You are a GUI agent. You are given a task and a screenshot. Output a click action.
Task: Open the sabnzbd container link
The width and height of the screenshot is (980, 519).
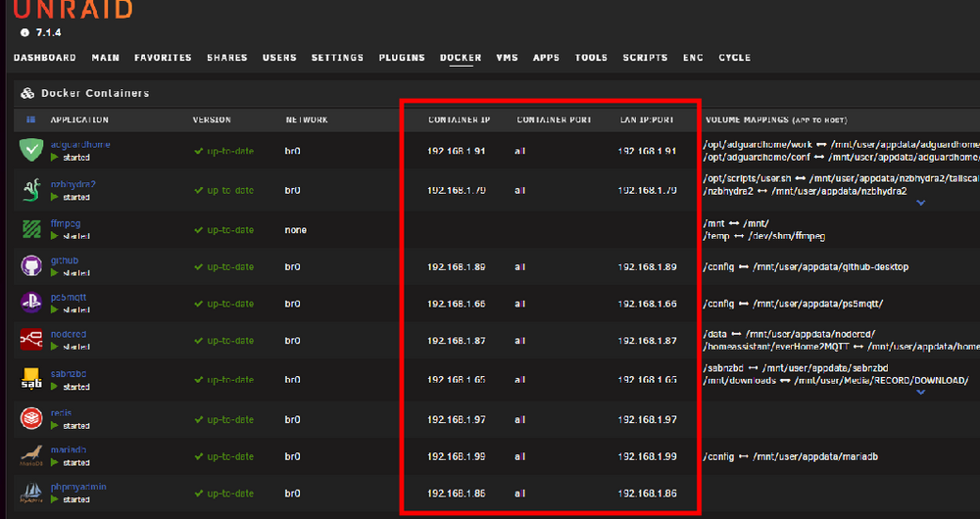coord(69,373)
